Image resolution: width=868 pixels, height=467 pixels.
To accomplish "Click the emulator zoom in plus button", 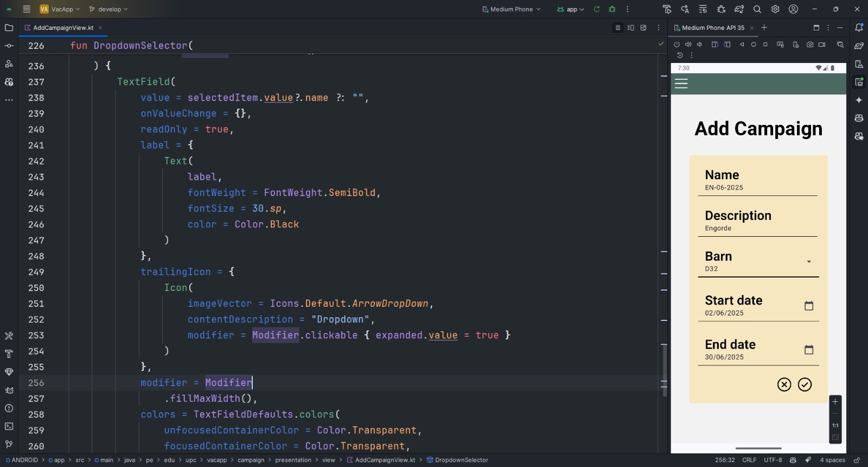I will coord(835,402).
